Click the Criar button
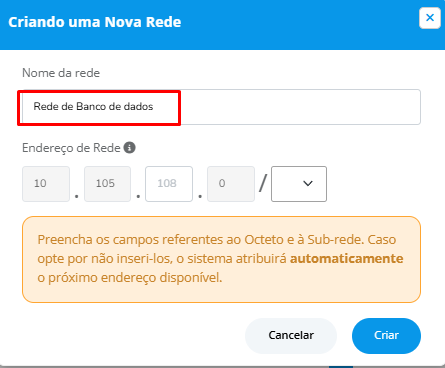445x368 pixels. coord(386,335)
